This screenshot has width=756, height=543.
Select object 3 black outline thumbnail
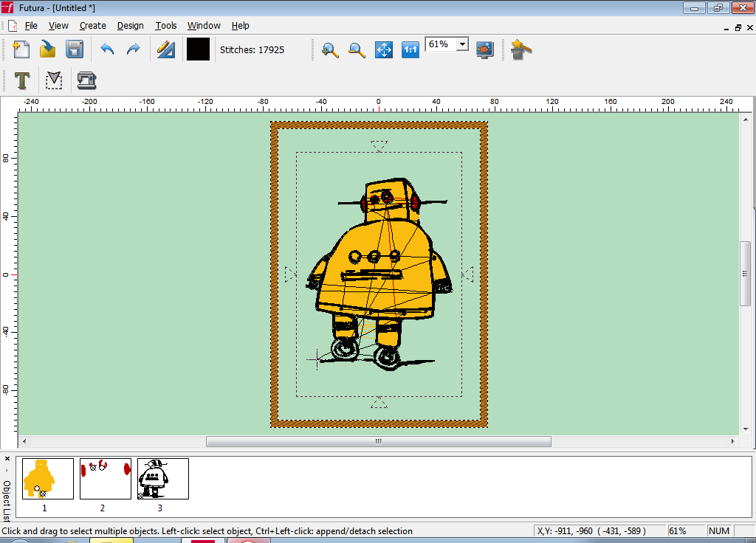point(163,478)
